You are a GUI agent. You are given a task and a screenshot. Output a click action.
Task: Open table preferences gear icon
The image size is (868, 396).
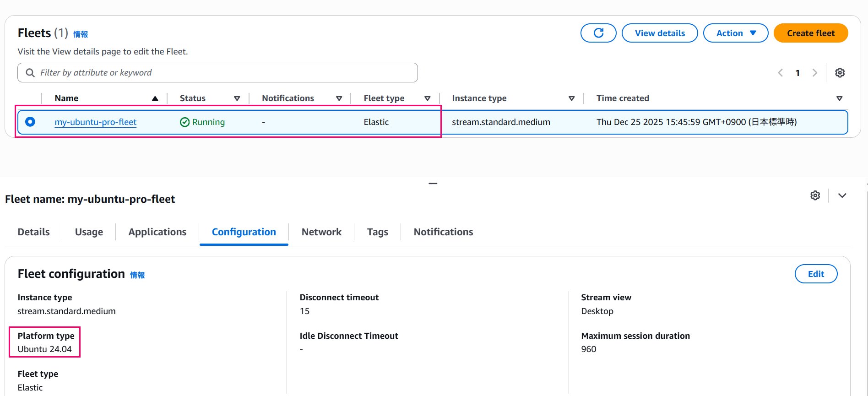tap(840, 73)
